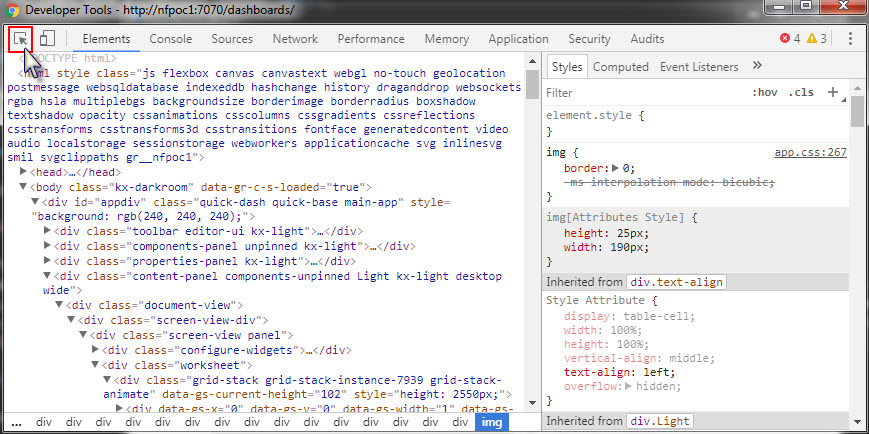Image resolution: width=869 pixels, height=434 pixels.
Task: Switch to the Computed styles tab
Action: pyautogui.click(x=620, y=67)
